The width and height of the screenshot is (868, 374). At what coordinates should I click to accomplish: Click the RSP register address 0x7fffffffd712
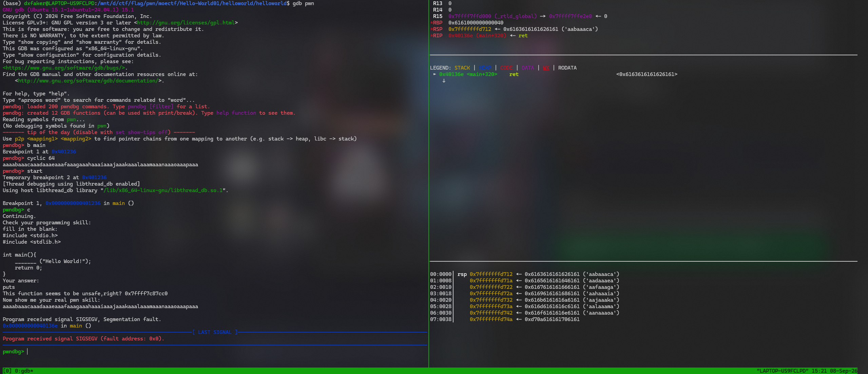coord(470,29)
